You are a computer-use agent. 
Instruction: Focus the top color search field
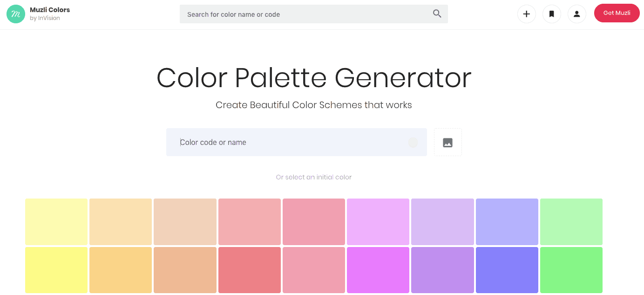pyautogui.click(x=314, y=14)
